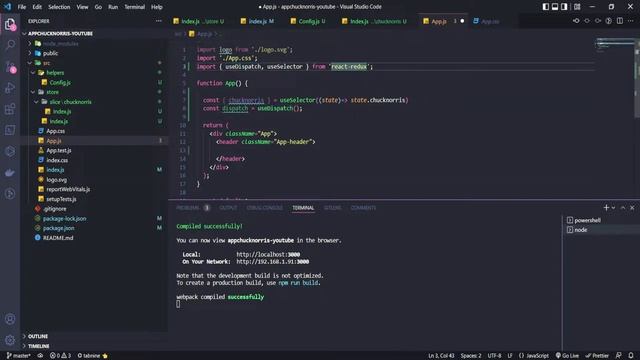640x360 pixels.
Task: Switch to the Config.js editor tab
Action: point(308,21)
